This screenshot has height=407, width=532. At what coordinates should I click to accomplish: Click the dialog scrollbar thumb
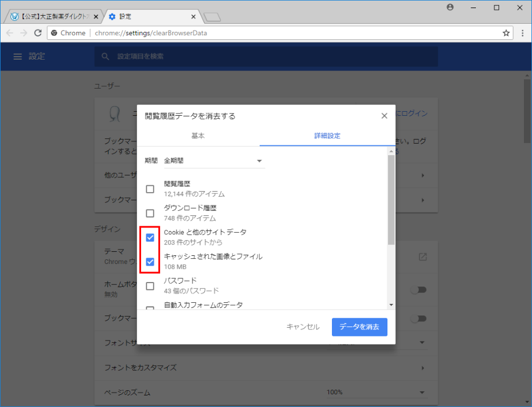click(x=391, y=200)
